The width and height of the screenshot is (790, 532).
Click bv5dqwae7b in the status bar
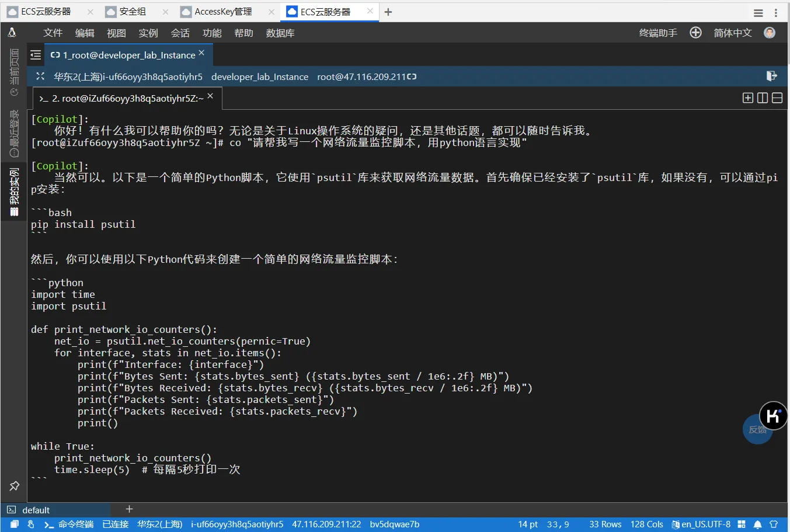pos(395,524)
